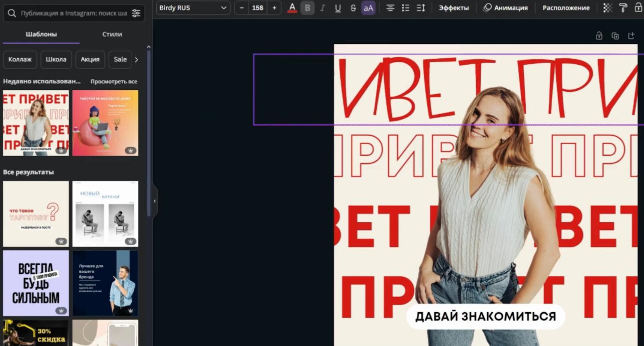This screenshot has width=644, height=346.
Task: Click the bulleted list icon
Action: (405, 8)
